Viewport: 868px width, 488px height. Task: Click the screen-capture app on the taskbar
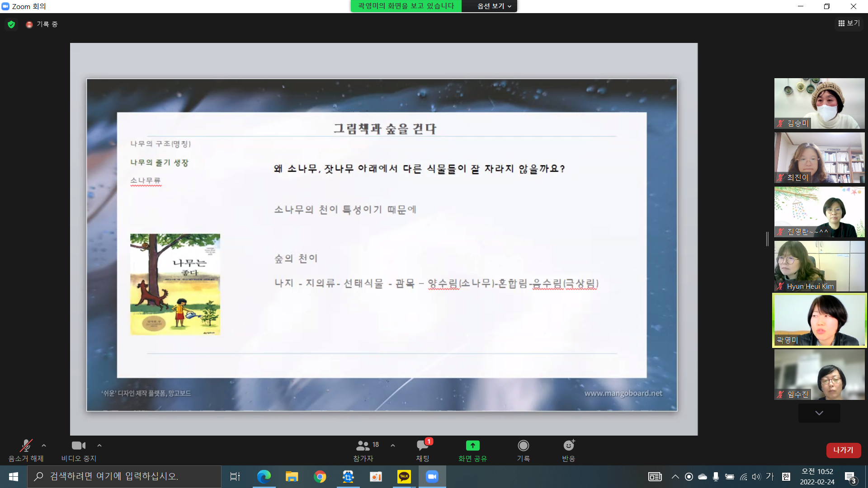(348, 477)
